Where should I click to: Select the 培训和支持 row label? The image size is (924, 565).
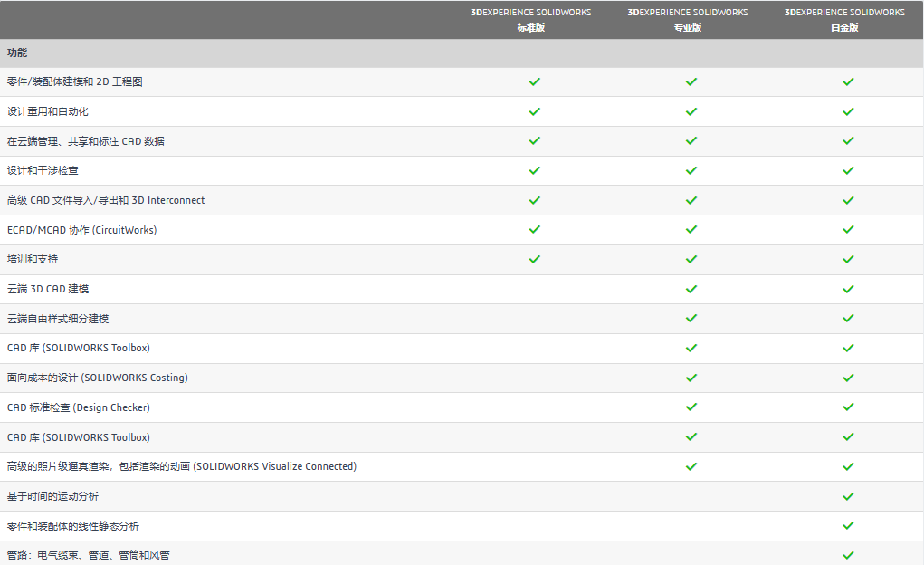click(x=33, y=260)
